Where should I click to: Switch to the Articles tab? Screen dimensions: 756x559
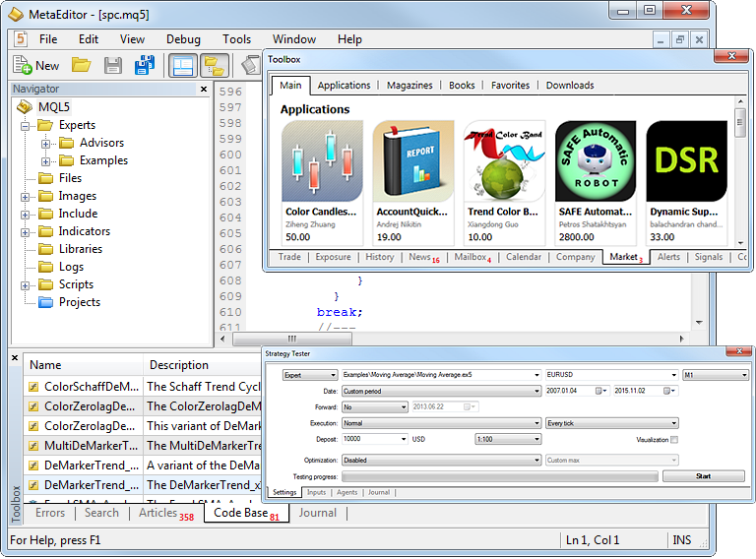(165, 513)
